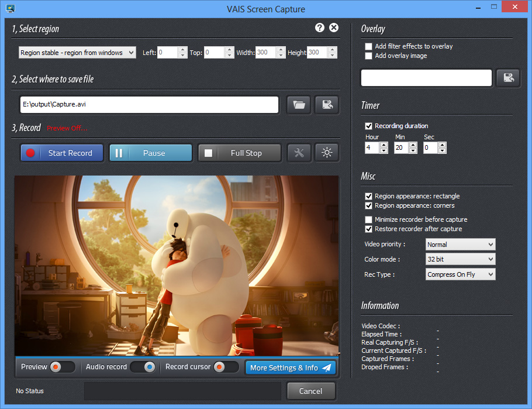Toggle the Audio record switch

click(x=143, y=367)
